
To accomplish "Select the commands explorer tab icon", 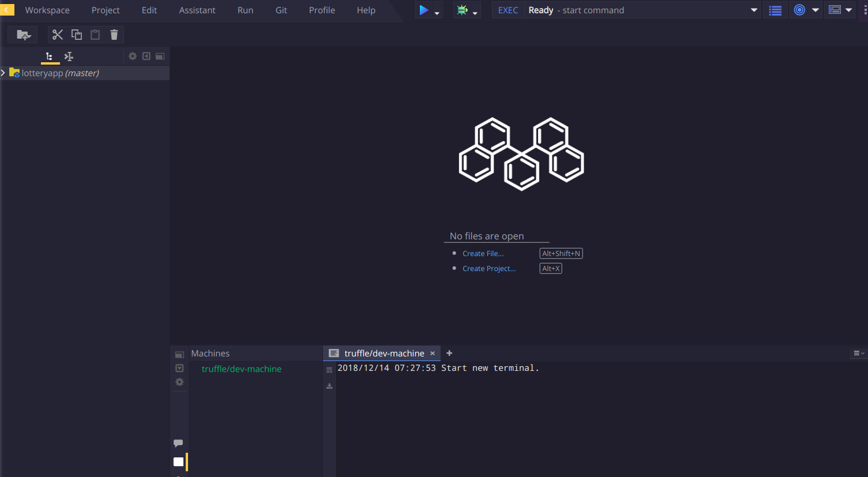I will pyautogui.click(x=69, y=57).
